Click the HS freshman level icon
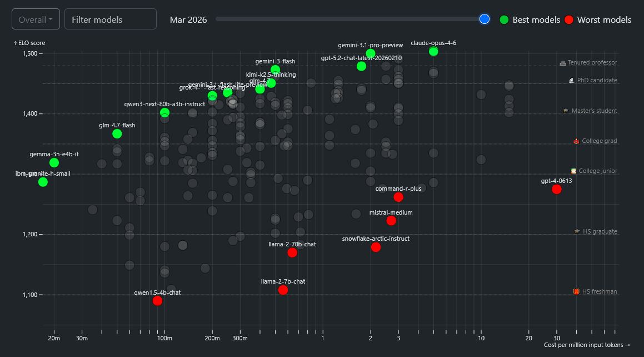This screenshot has width=644, height=357. coord(576,292)
